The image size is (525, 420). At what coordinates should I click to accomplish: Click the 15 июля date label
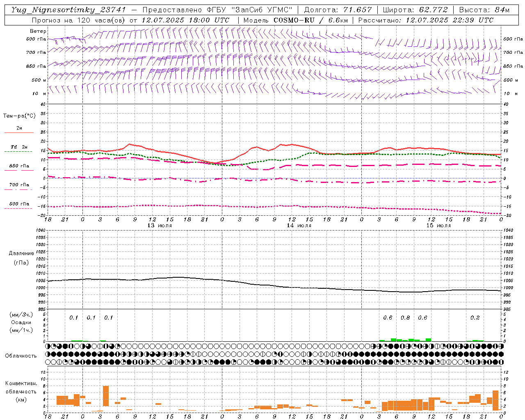(438, 226)
